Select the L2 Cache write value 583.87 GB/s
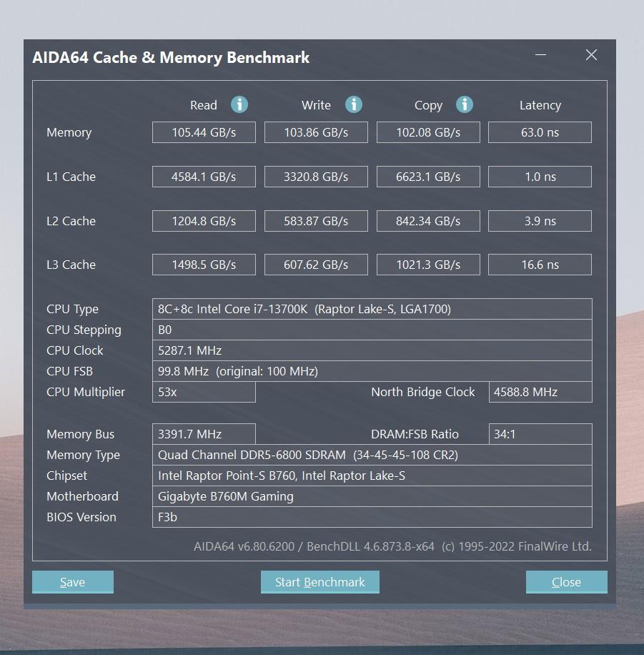This screenshot has height=655, width=644. point(316,221)
